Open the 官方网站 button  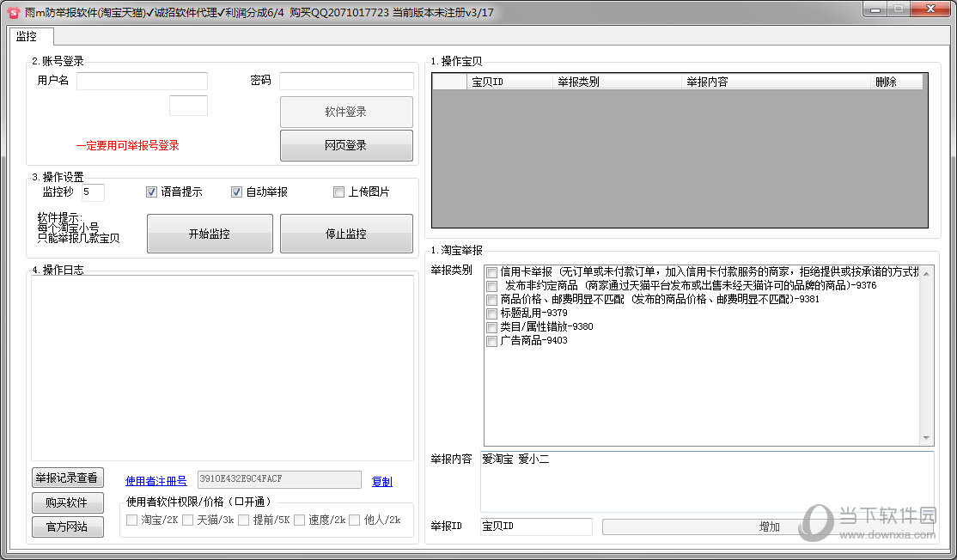coord(67,527)
